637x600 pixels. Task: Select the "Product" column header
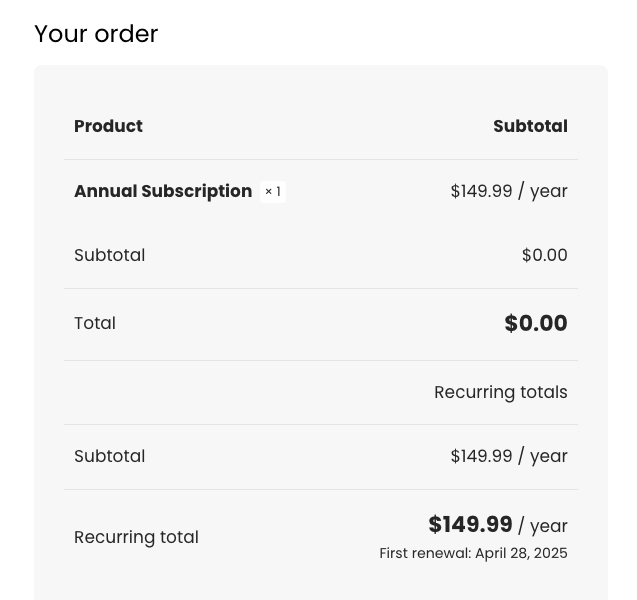coord(108,126)
